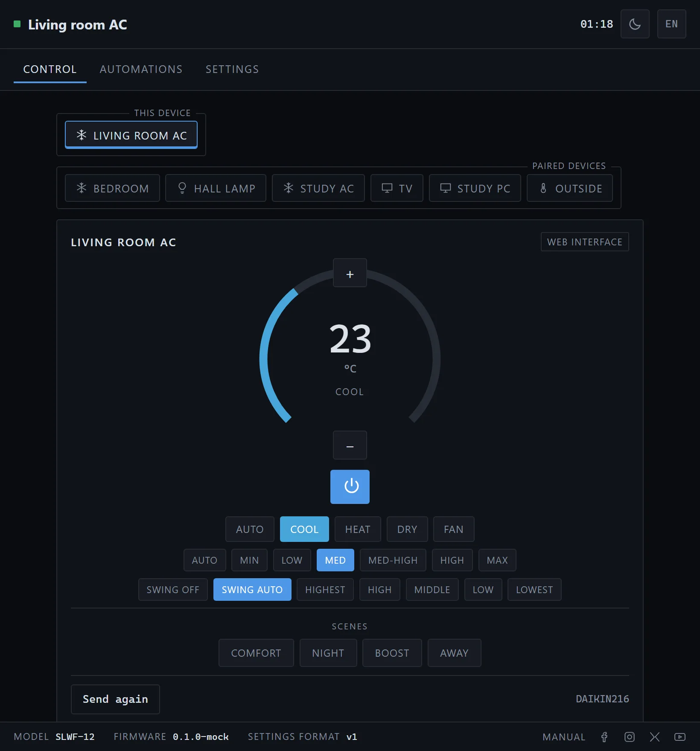Set fan speed to Max
The width and height of the screenshot is (700, 751).
(x=497, y=560)
